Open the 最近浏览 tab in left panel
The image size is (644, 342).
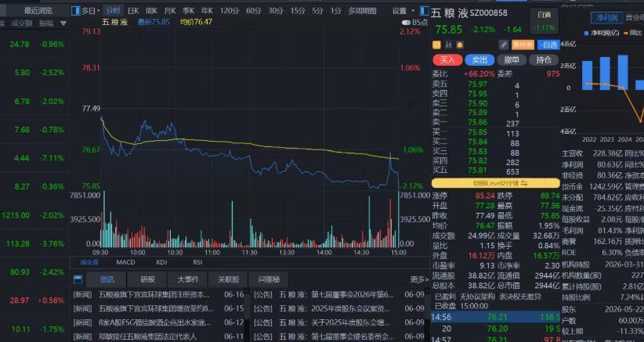38,11
